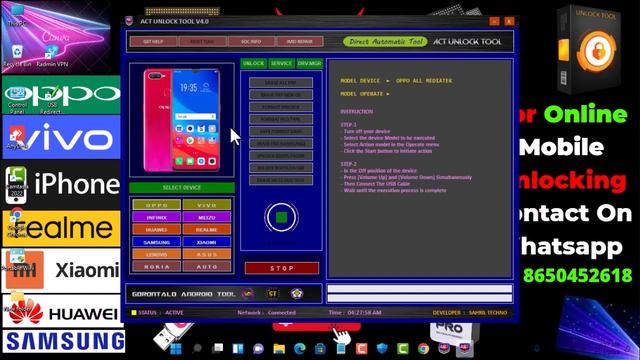Click the Direct Automatic Tool green badge

coord(385,42)
